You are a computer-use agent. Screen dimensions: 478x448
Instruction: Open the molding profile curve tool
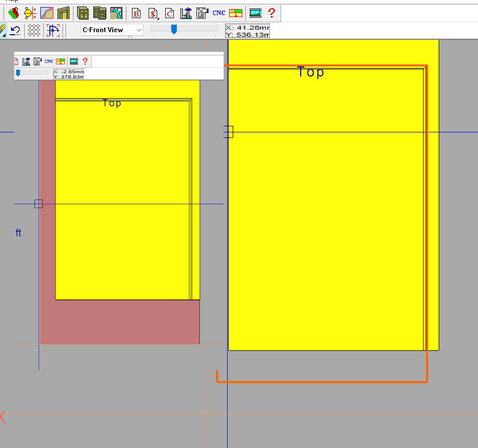[47, 13]
